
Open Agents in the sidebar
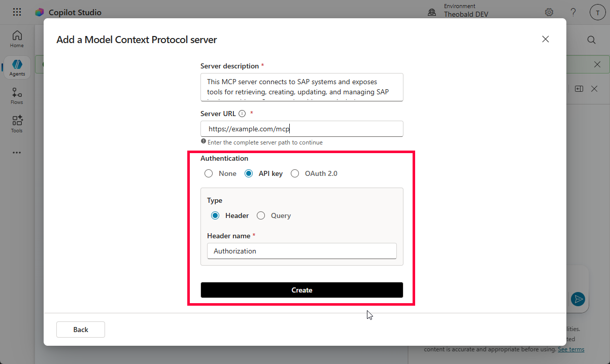17,67
